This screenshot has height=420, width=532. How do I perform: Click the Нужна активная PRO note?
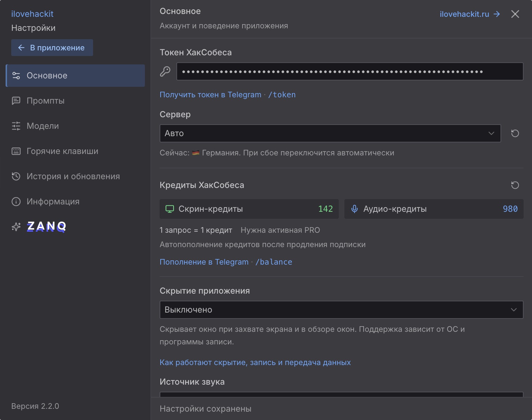point(280,230)
